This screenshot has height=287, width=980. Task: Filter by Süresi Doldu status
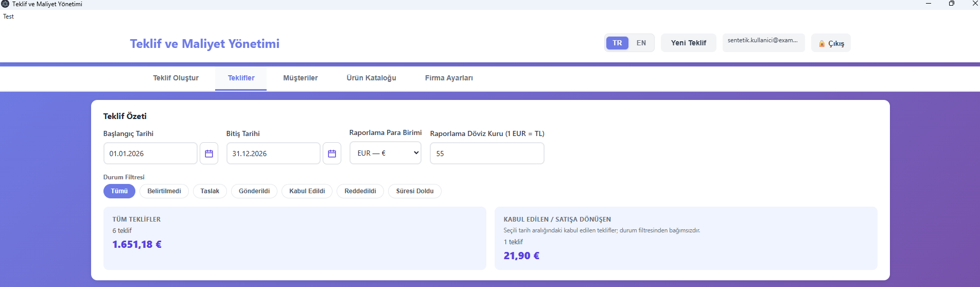click(x=415, y=191)
